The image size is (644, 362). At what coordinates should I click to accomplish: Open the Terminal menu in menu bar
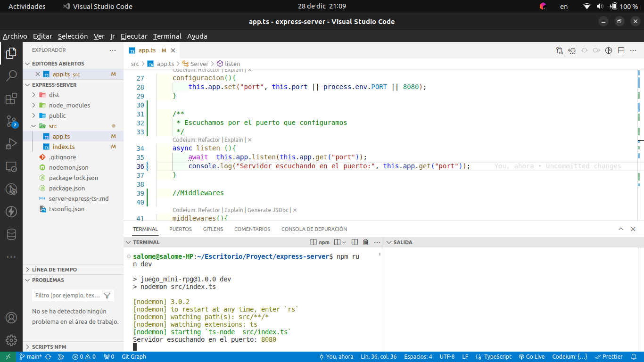tap(167, 36)
